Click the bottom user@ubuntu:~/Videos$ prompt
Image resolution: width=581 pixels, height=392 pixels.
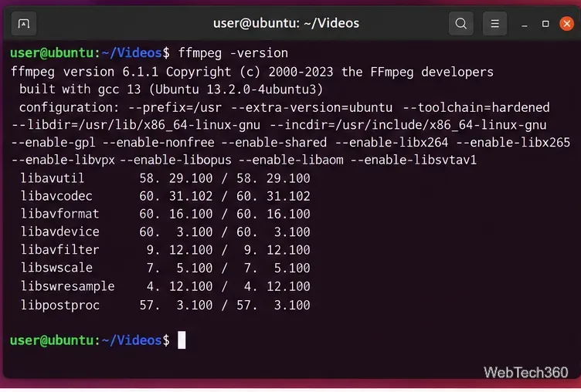(90, 340)
